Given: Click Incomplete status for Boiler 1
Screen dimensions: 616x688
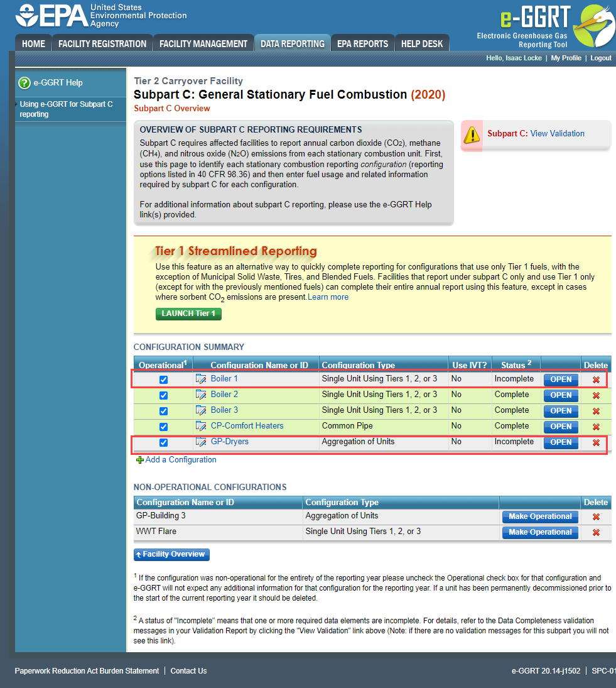Looking at the screenshot, I should coord(514,379).
